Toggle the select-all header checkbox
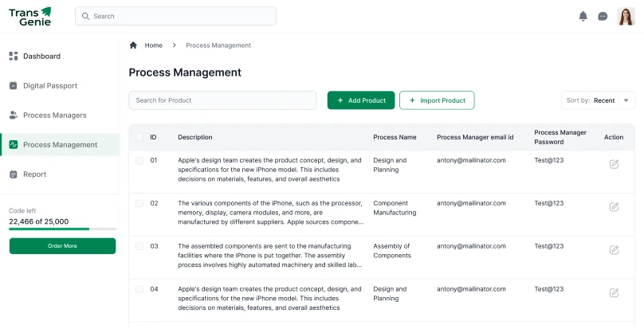 point(139,137)
